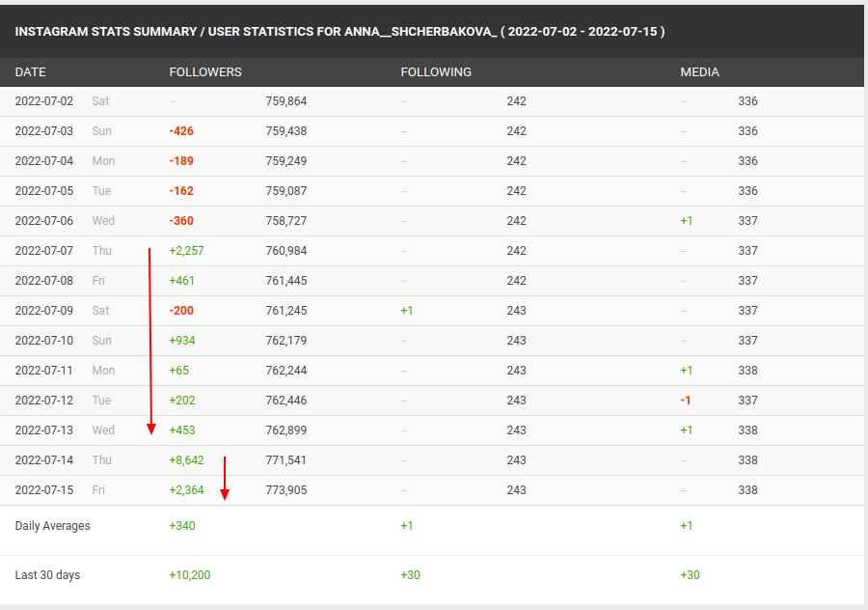The image size is (868, 610).
Task: Select the +10,200 followers 30-day total
Action: click(190, 575)
